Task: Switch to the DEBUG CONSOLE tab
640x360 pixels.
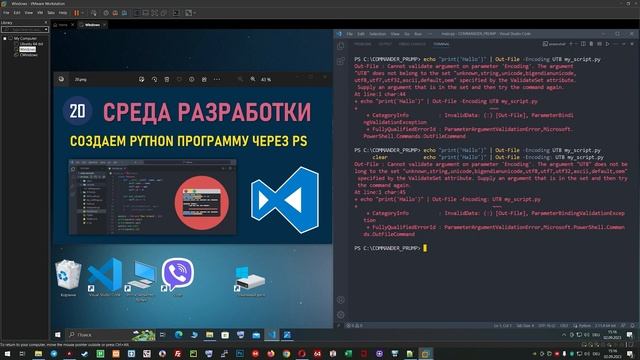Action: click(412, 44)
